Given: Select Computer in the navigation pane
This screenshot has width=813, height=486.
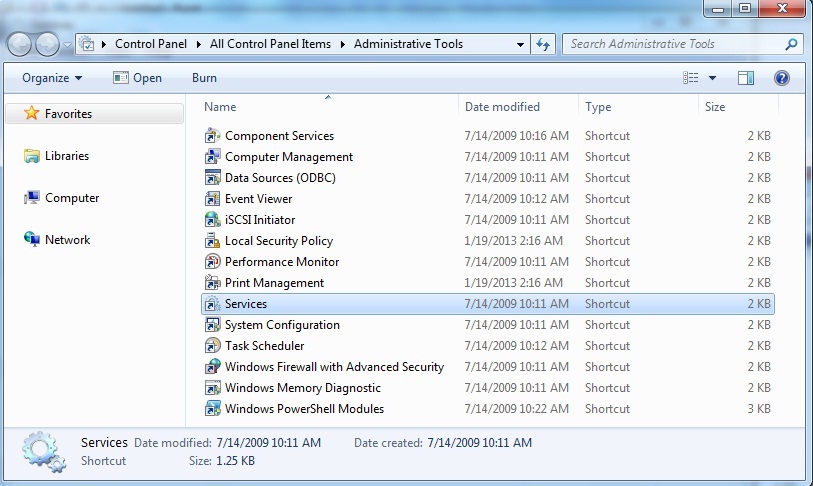Looking at the screenshot, I should pos(72,198).
